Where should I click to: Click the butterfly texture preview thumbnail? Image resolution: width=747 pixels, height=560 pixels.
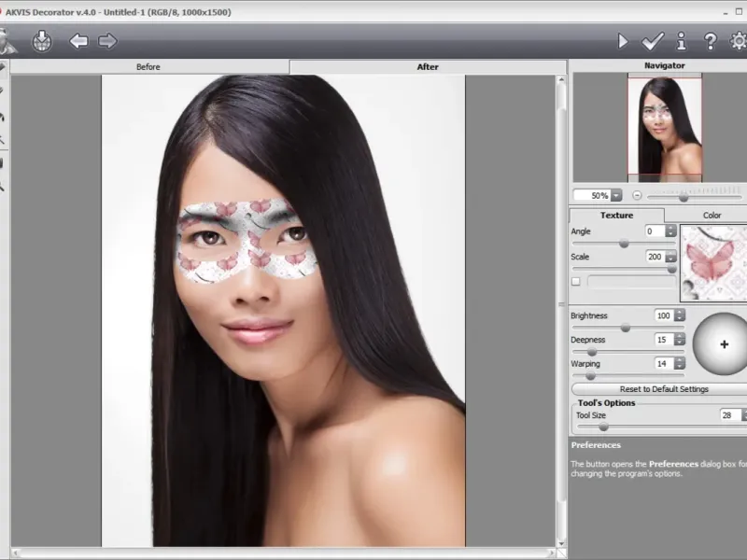pyautogui.click(x=713, y=262)
